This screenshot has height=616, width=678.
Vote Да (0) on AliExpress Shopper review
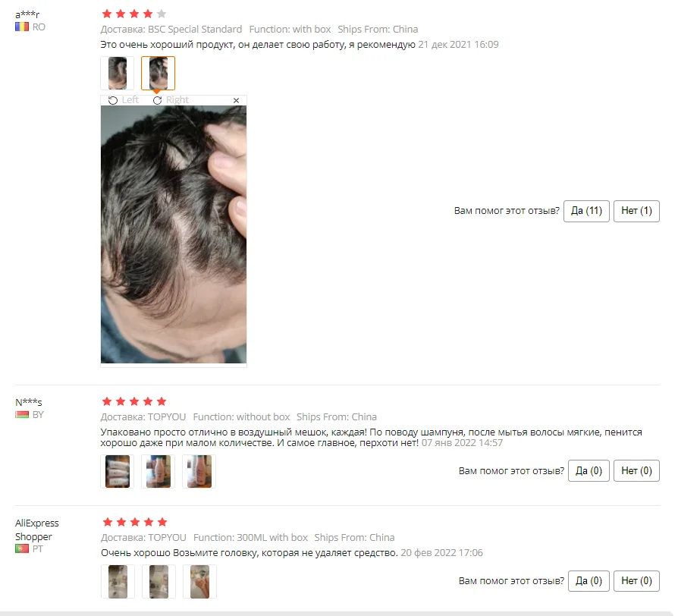click(x=589, y=581)
